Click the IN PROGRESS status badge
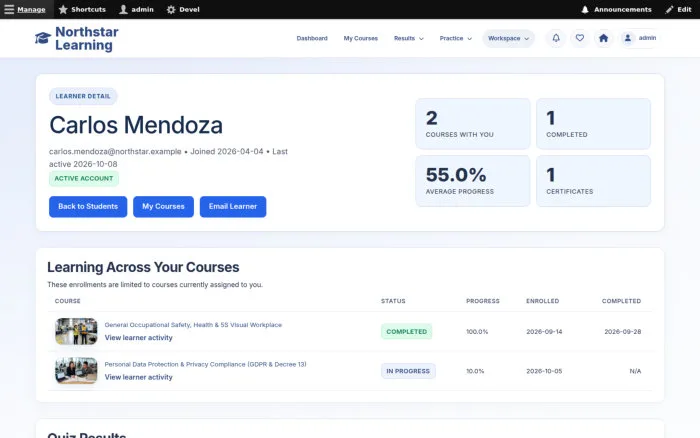This screenshot has width=700, height=438. point(408,371)
